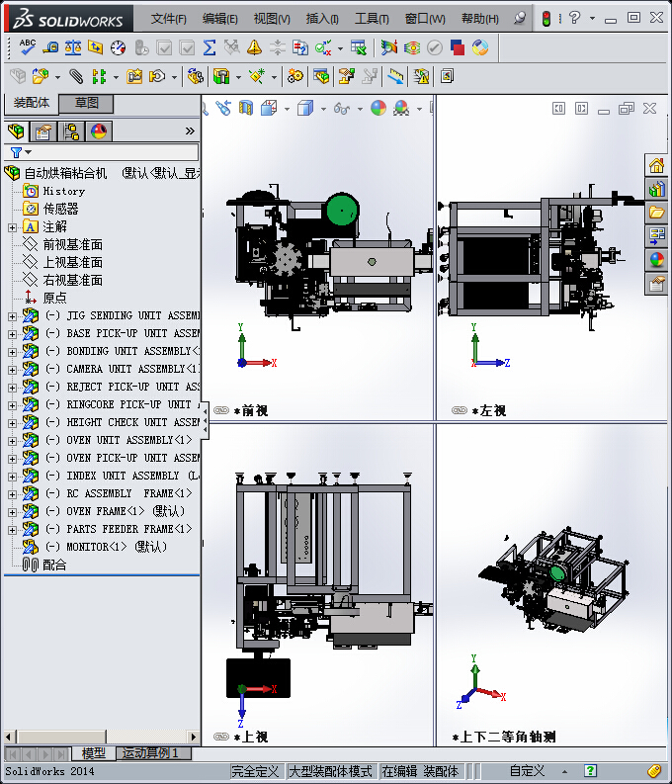Open the Edit Appearance color sphere icon
Screen dimensions: 672x784
click(378, 108)
